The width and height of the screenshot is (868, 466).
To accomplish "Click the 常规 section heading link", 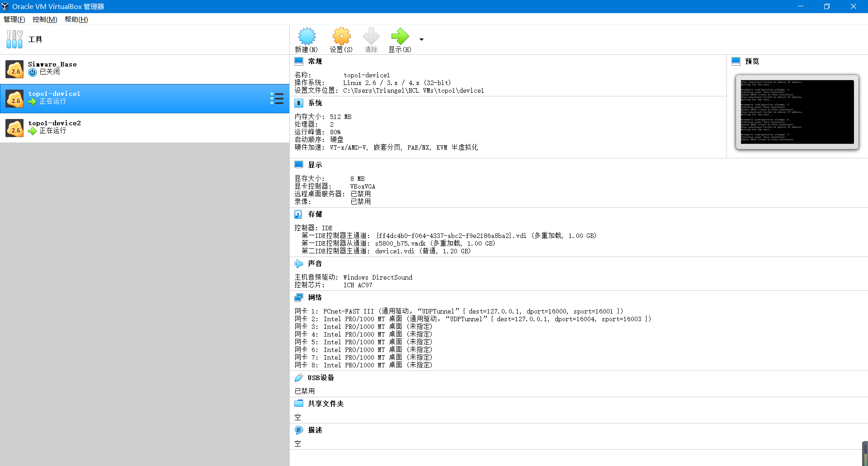I will [315, 62].
